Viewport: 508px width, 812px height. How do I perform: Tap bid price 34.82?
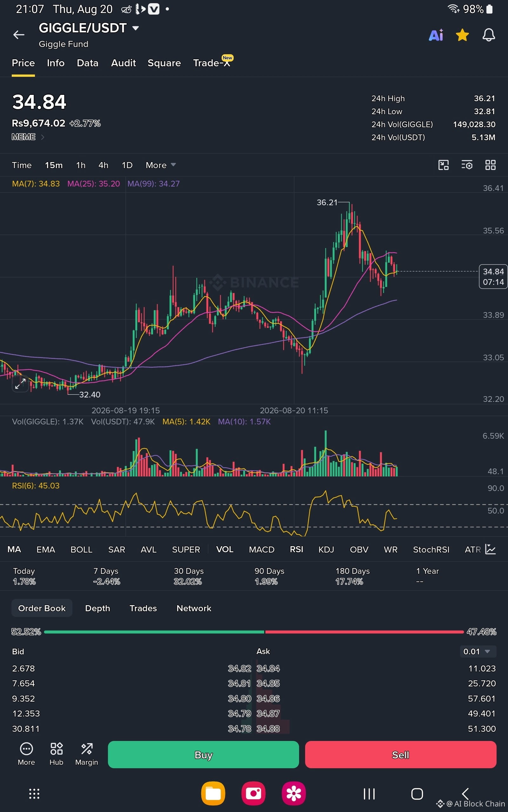(x=239, y=668)
